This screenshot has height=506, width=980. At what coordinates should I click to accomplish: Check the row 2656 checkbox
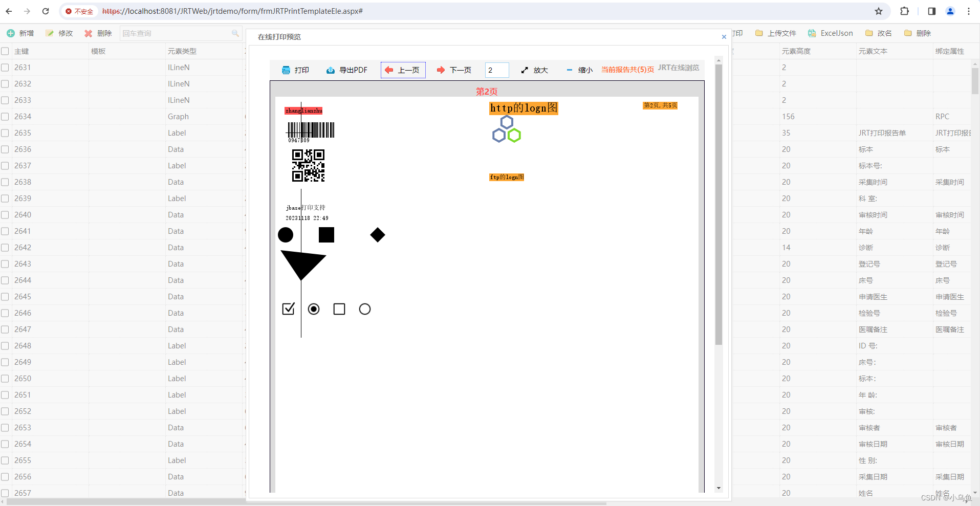[x=5, y=477]
